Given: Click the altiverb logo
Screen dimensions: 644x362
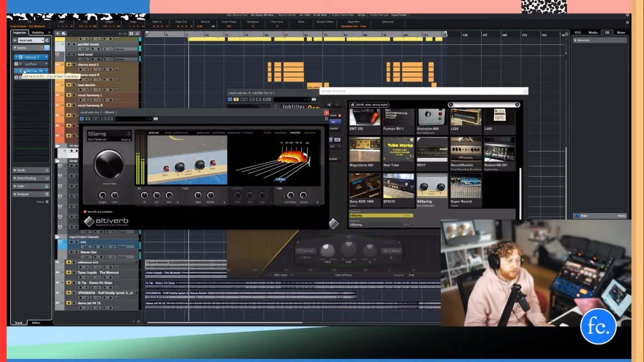Looking at the screenshot, I should tap(106, 221).
